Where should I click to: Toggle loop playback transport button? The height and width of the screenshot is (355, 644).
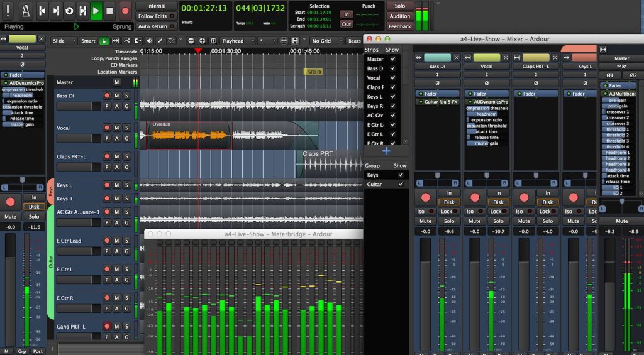[x=69, y=11]
